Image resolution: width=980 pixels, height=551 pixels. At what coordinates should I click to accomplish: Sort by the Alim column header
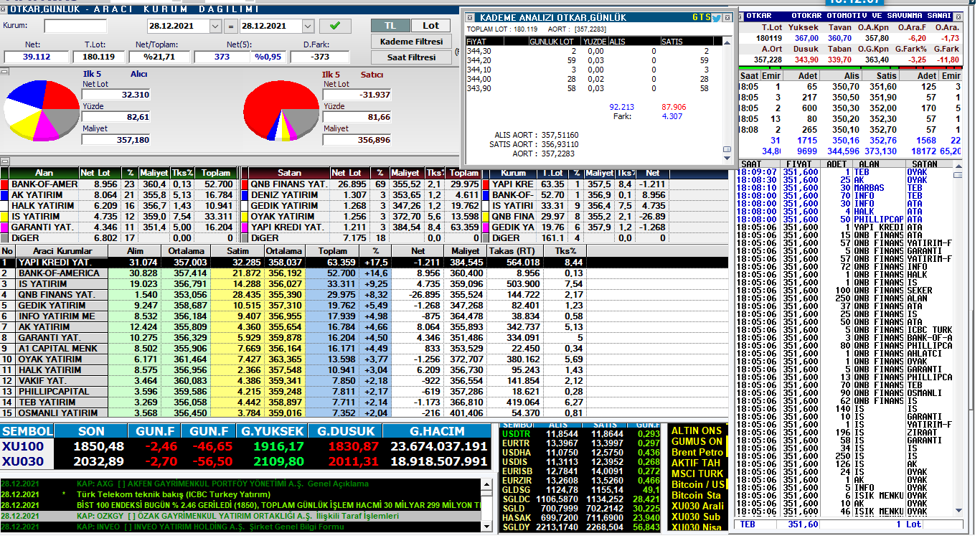pos(135,251)
